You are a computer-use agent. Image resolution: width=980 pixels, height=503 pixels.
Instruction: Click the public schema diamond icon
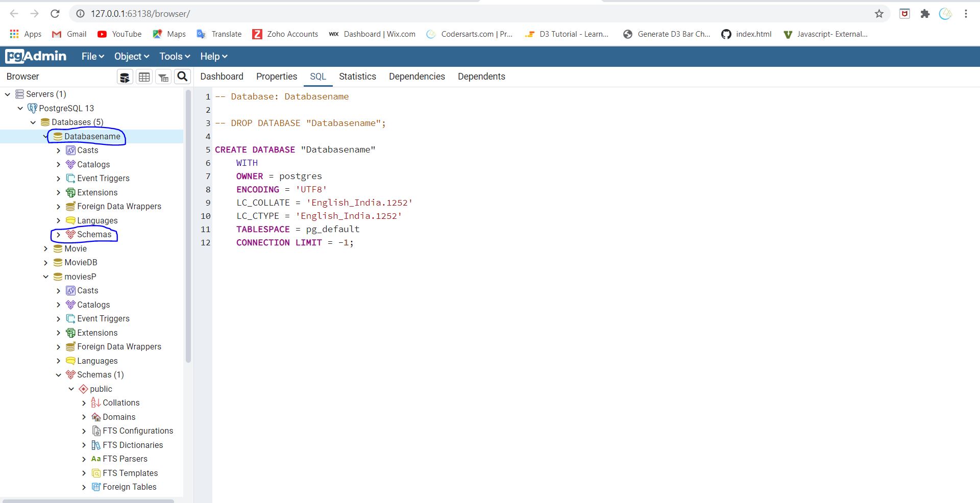pos(84,389)
